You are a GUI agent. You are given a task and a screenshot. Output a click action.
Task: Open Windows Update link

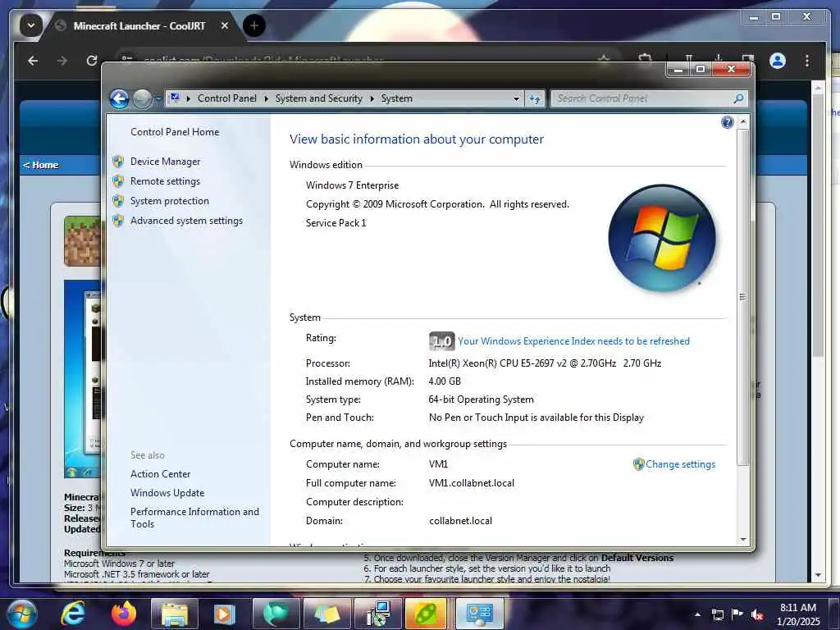(x=167, y=493)
